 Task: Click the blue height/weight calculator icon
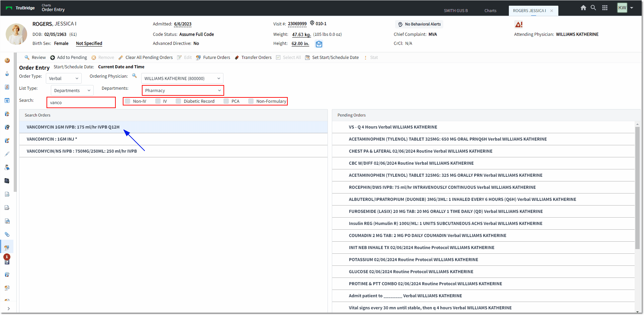pyautogui.click(x=319, y=44)
